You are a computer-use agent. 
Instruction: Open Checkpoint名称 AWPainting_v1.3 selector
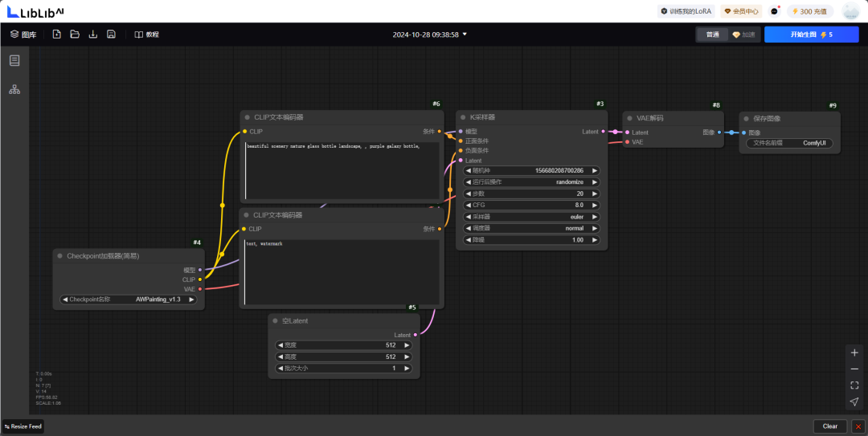tap(129, 299)
